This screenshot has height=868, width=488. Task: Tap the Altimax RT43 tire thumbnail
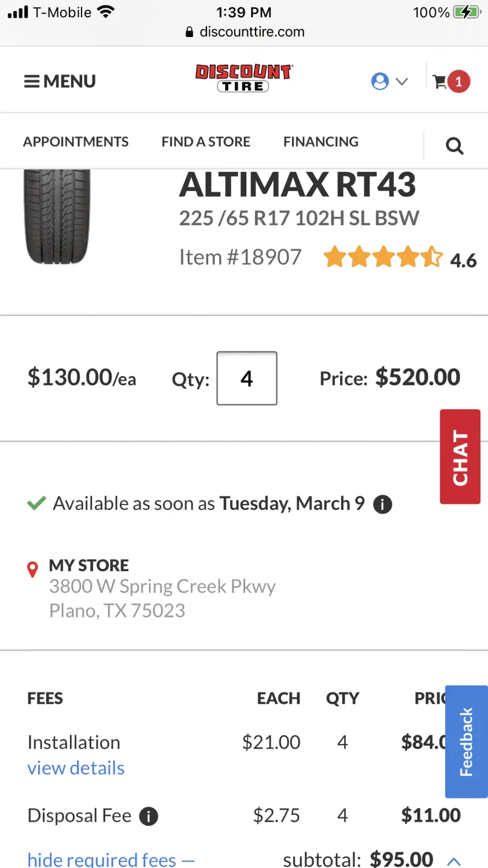(57, 216)
